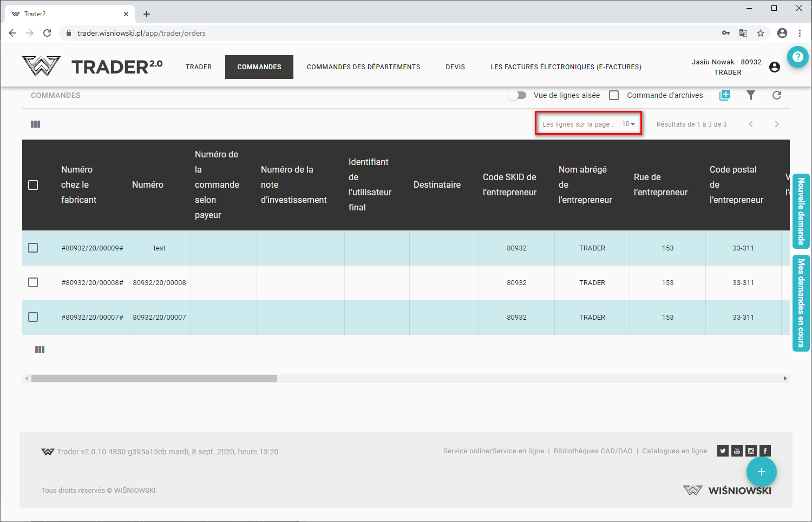812x522 pixels.
Task: Click the refresh orders list icon
Action: [x=777, y=95]
